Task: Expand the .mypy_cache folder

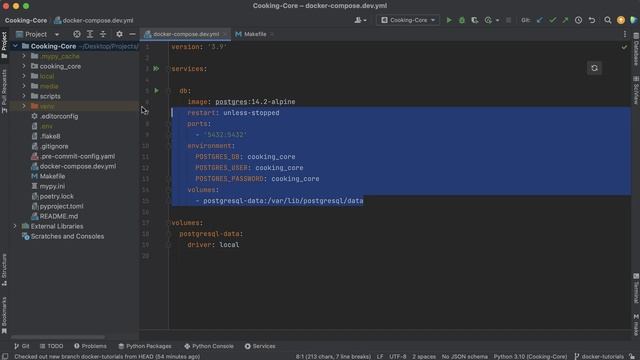Action: click(x=24, y=56)
